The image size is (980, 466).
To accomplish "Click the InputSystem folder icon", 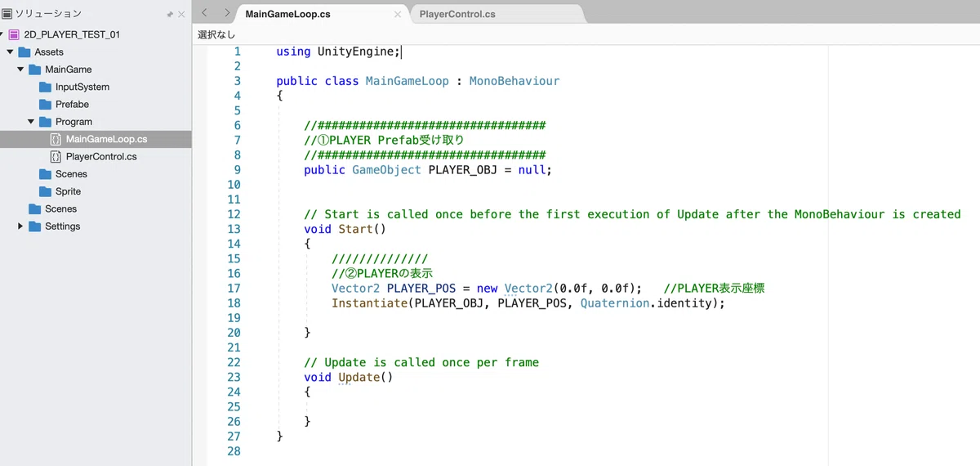I will pyautogui.click(x=46, y=87).
